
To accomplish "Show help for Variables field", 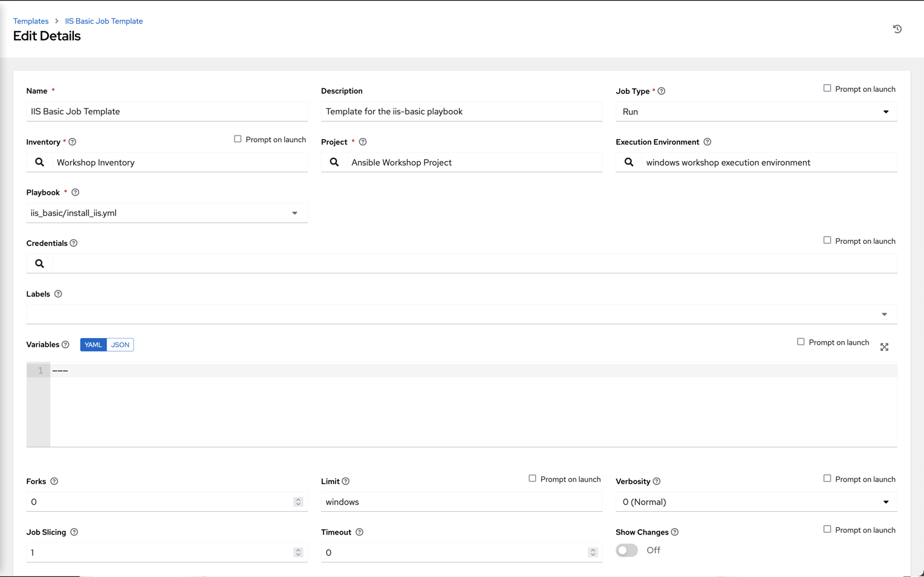I will pyautogui.click(x=65, y=345).
